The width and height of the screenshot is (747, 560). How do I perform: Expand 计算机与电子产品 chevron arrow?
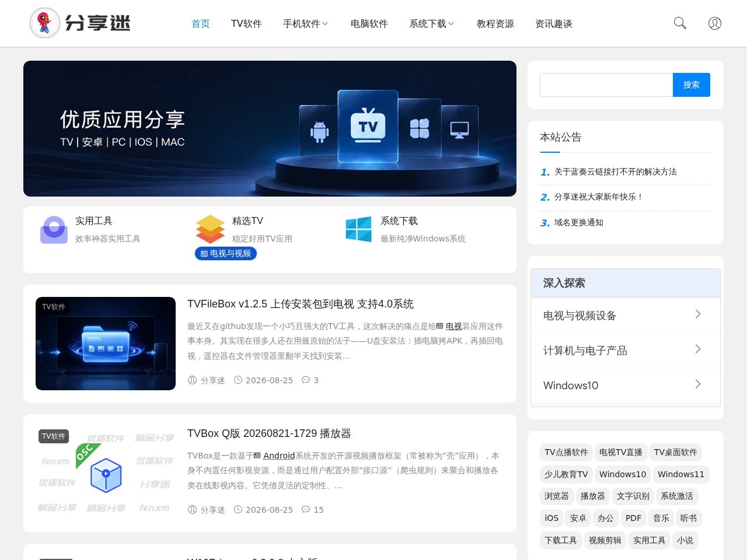coord(698,349)
